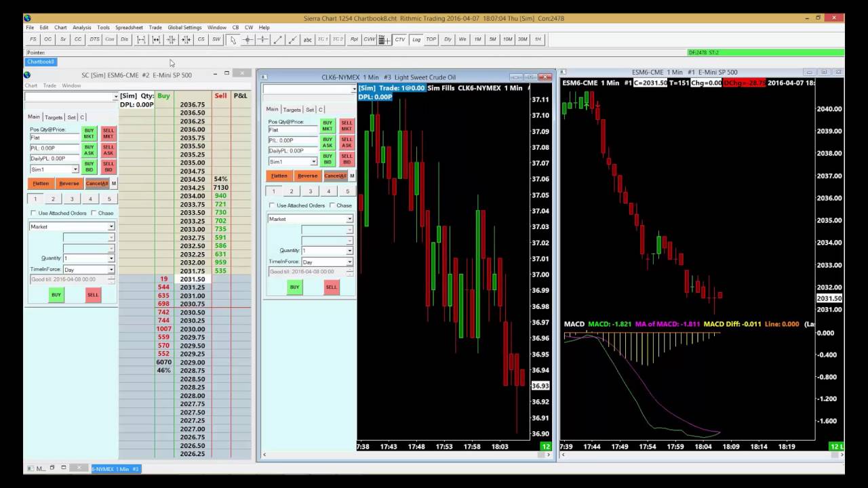
Task: Click Flatten button in ESM6 window
Action: (41, 184)
